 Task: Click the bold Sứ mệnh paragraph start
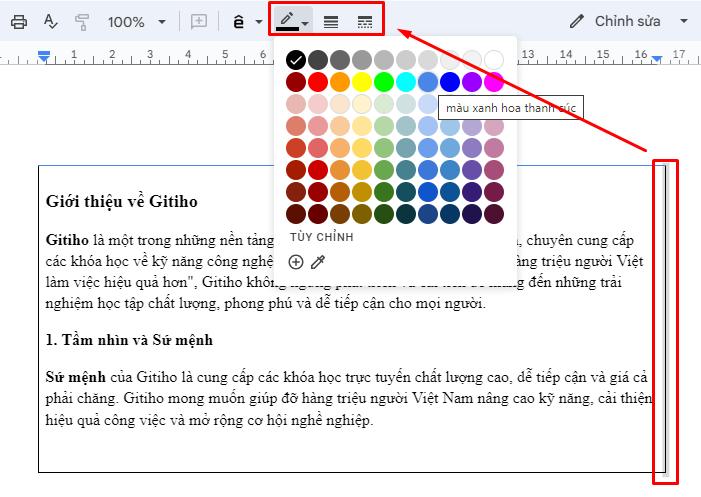pos(76,377)
